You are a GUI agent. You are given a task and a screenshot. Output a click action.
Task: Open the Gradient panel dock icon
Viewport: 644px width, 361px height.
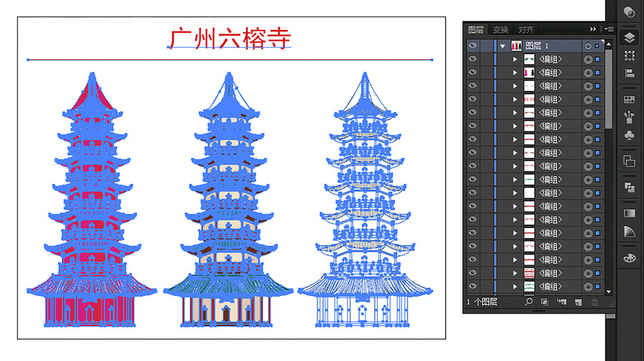click(x=629, y=213)
